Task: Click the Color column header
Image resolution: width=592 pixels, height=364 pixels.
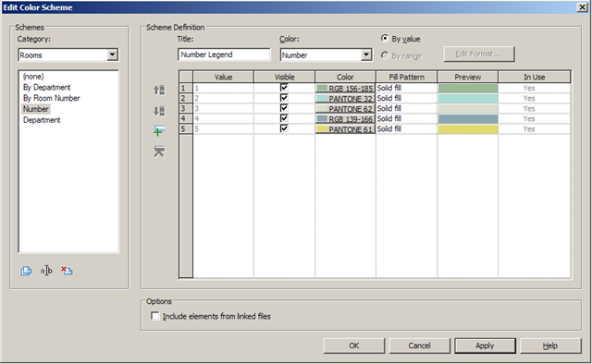Action: coord(345,77)
